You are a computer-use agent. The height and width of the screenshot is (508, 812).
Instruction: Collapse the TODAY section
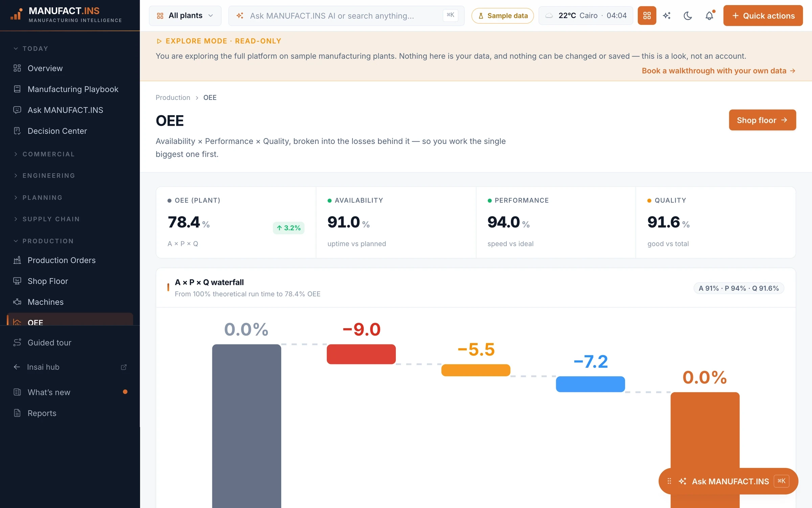[x=31, y=48]
